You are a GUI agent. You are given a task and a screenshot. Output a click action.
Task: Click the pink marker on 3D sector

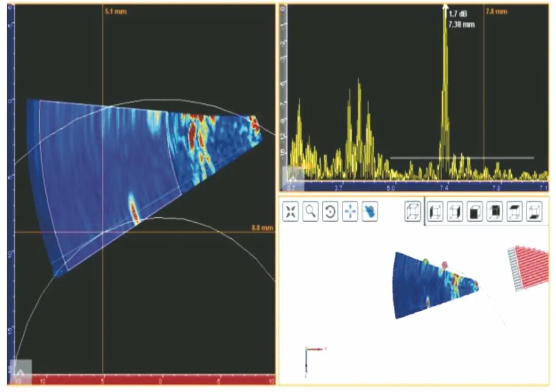click(445, 264)
